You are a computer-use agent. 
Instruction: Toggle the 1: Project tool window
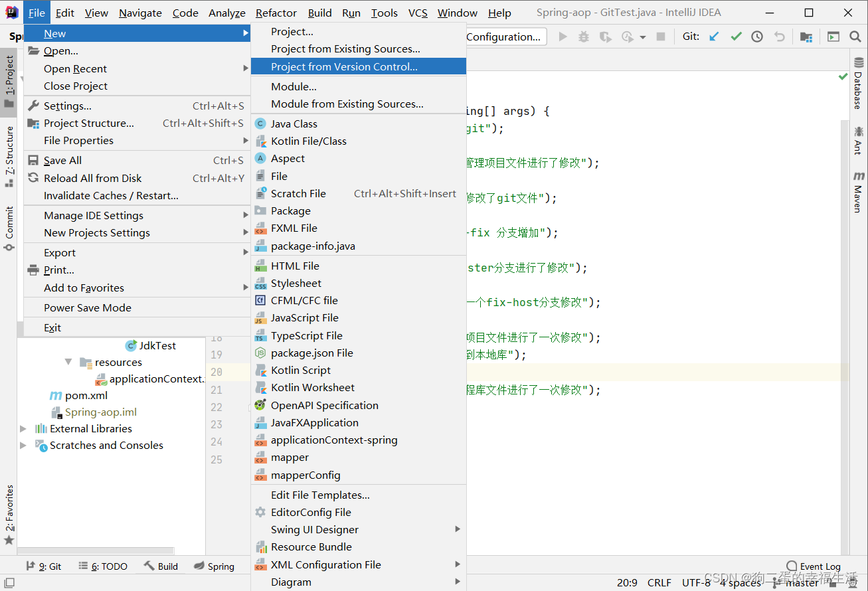point(9,82)
